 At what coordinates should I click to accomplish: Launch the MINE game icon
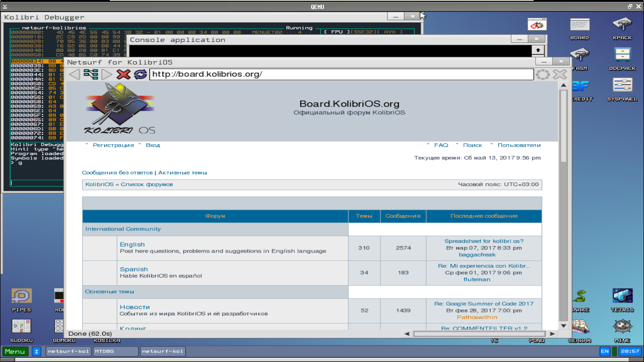click(x=622, y=329)
